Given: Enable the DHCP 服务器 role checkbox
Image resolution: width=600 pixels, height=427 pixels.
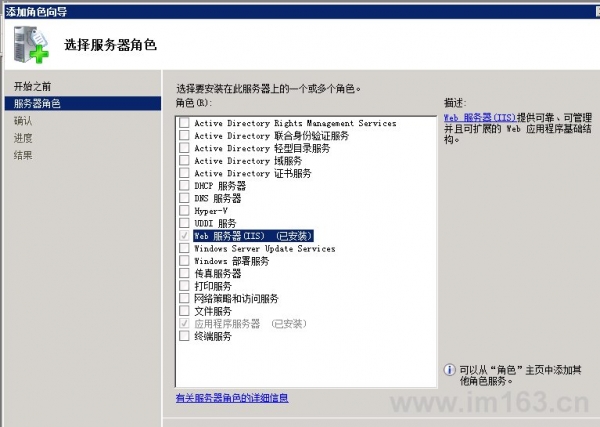Looking at the screenshot, I should 184,186.
